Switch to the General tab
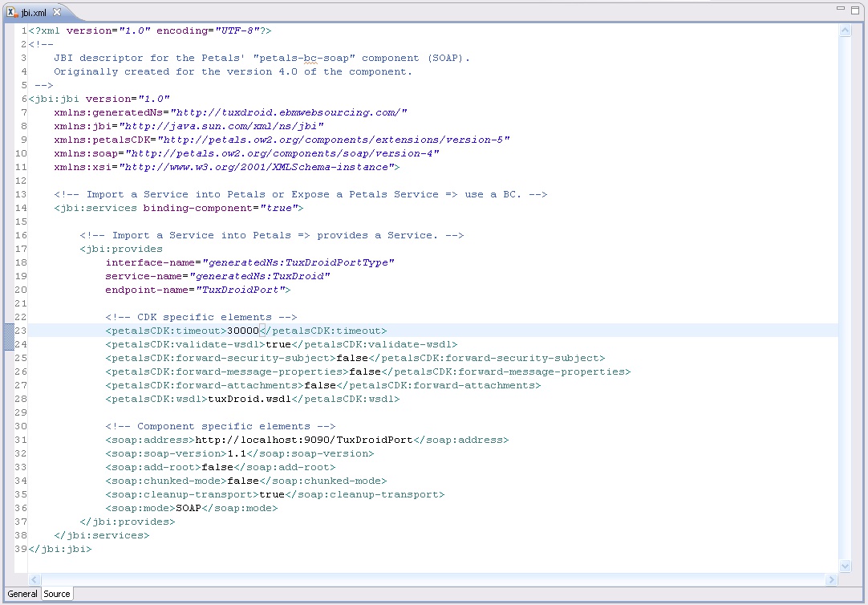Image resolution: width=868 pixels, height=605 pixels. pos(22,594)
